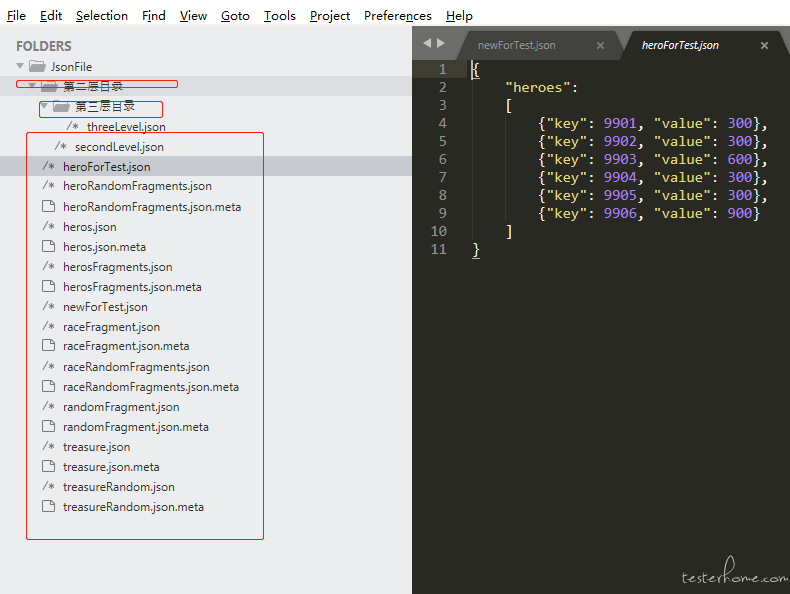Viewport: 790px width, 594px height.
Task: Click file icon beside heros.json.meta
Action: point(48,246)
